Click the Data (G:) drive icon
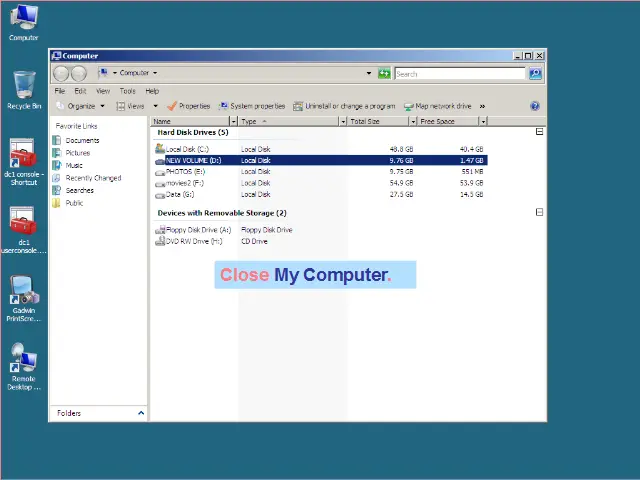Viewport: 640px width, 480px height. tap(160, 195)
